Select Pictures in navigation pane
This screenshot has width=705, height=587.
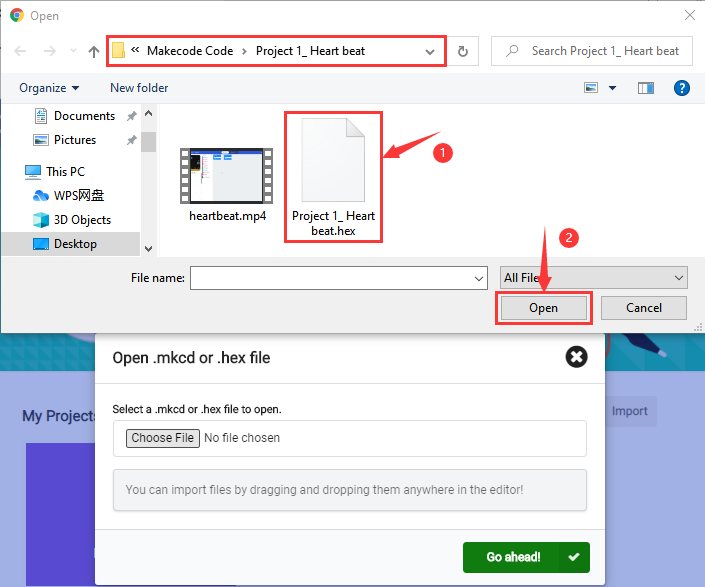click(75, 140)
